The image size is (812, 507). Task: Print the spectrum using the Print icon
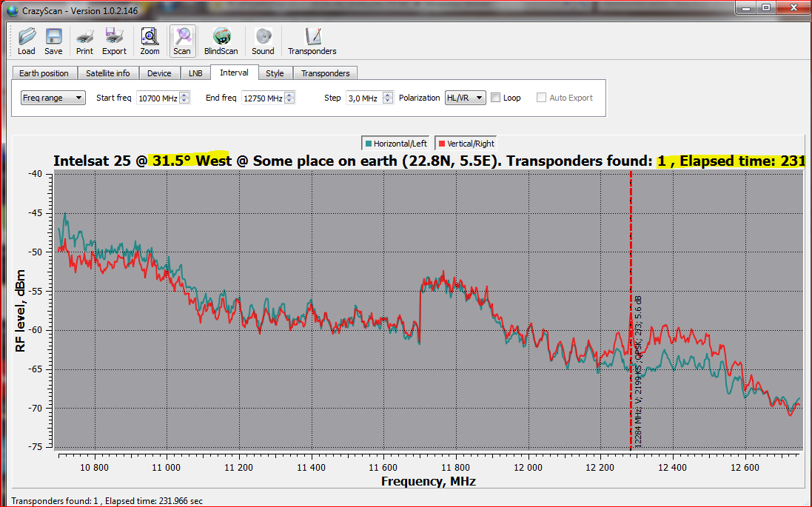[x=84, y=41]
